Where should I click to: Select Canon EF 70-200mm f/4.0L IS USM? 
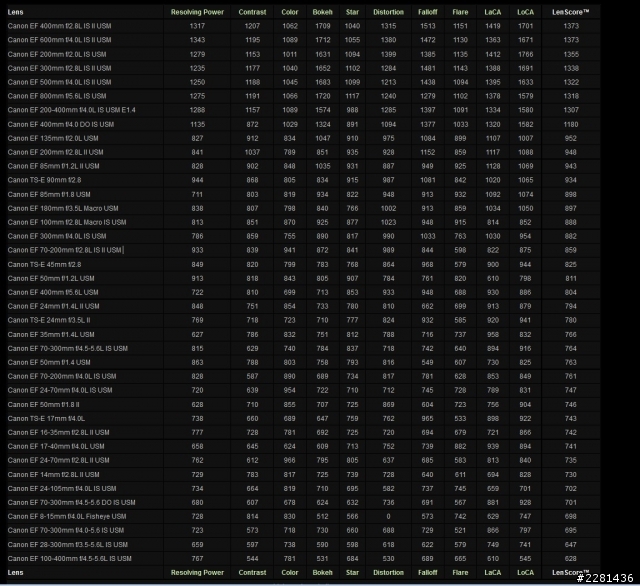(62, 376)
